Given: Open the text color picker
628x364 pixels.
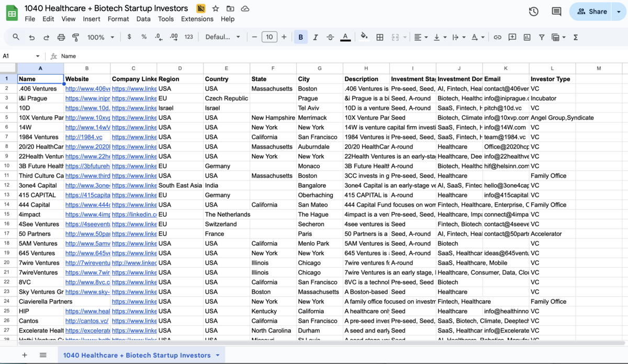Looking at the screenshot, I should point(345,37).
